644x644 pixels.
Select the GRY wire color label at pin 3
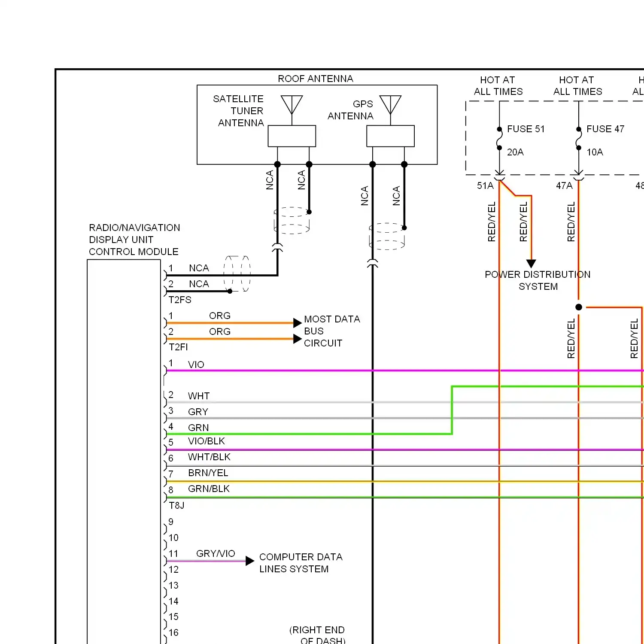click(198, 412)
